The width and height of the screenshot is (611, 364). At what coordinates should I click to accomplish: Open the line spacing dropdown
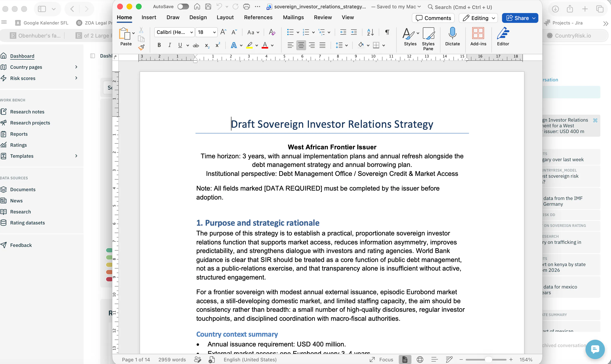[342, 45]
